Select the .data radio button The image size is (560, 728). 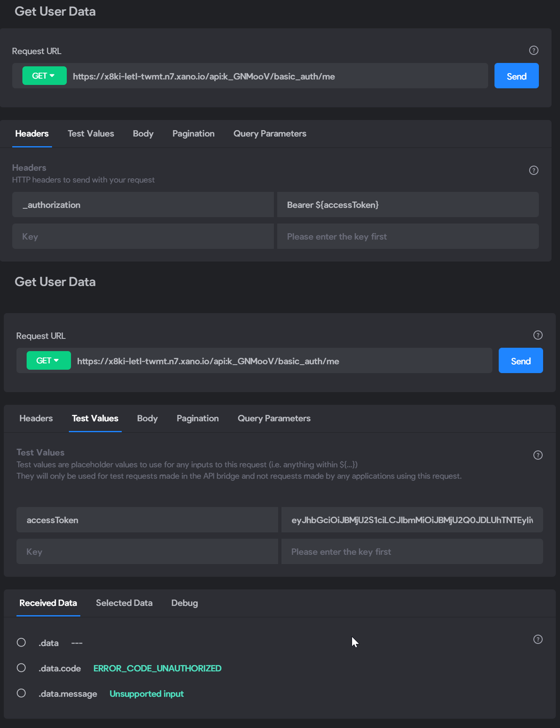21,643
